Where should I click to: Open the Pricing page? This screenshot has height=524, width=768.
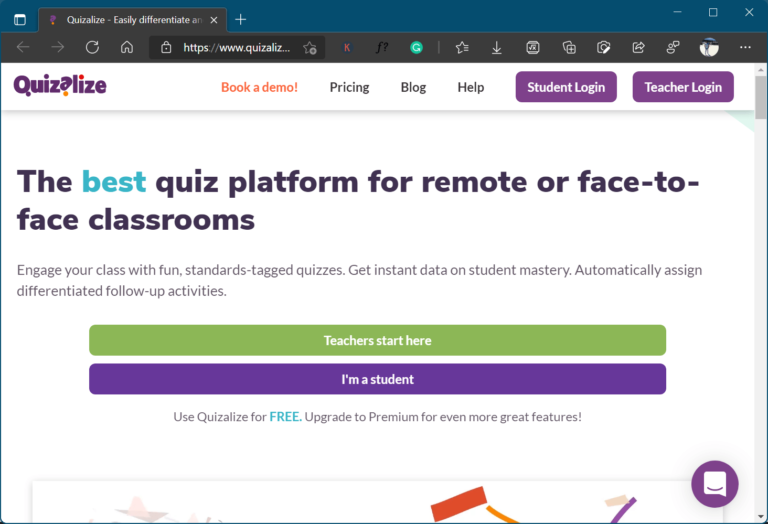tap(349, 87)
